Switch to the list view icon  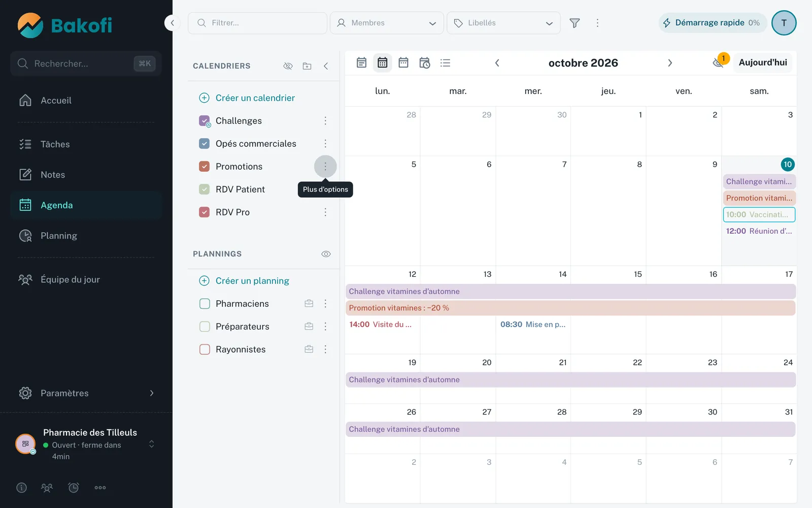[446, 62]
